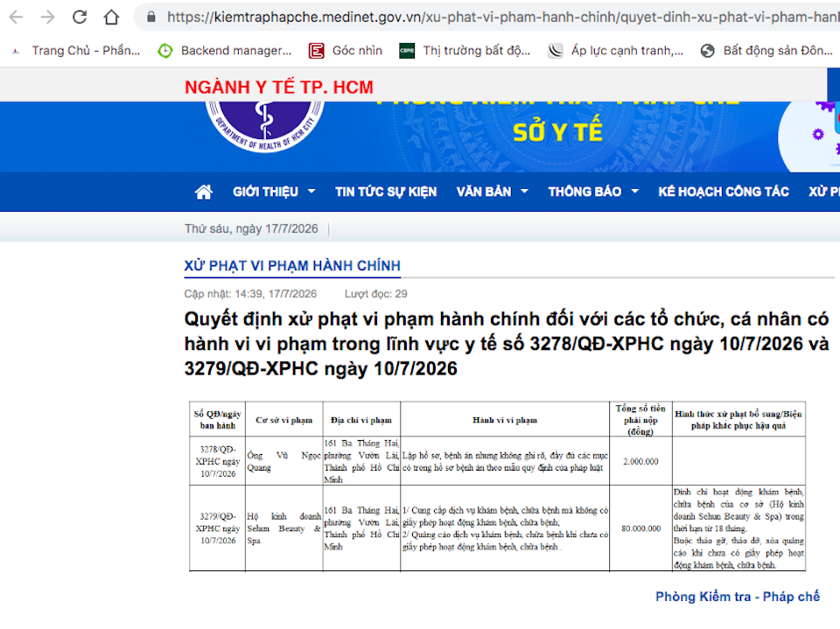Viewport: 840px width, 629px height.
Task: Click the browser forward arrow
Action: pos(48,17)
